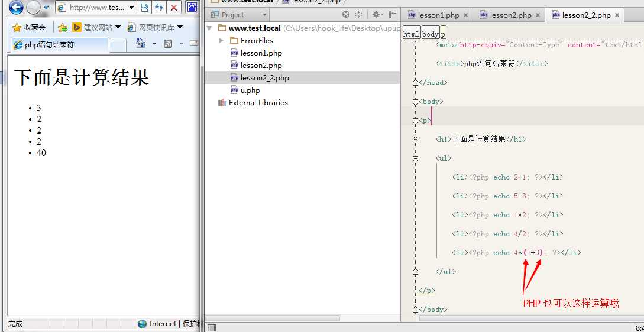
Task: Click the add to favorites bar star icon
Action: click(x=63, y=28)
